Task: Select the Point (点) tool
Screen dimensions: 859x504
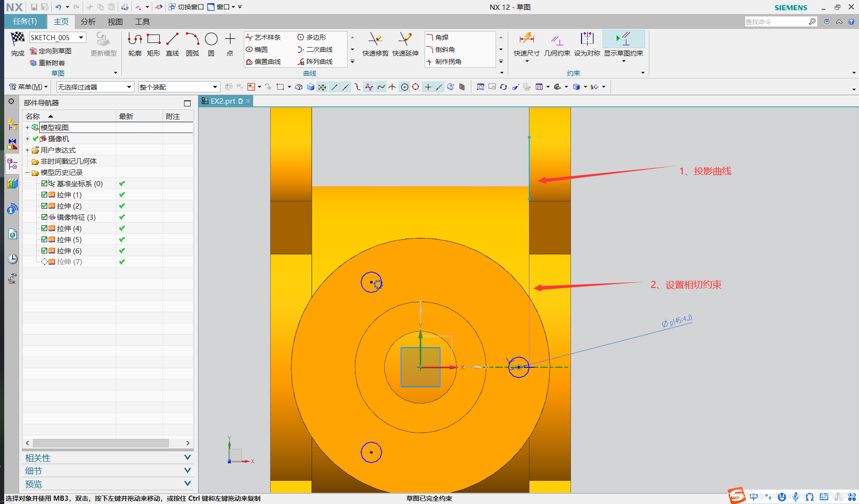Action: [230, 39]
